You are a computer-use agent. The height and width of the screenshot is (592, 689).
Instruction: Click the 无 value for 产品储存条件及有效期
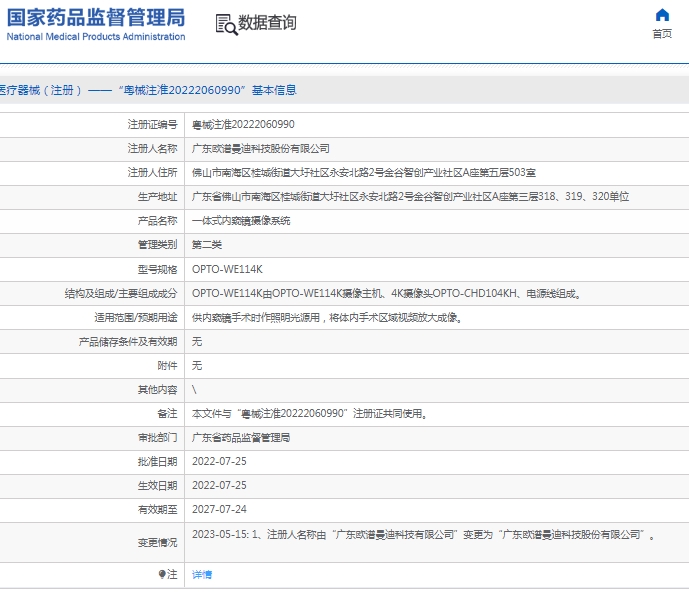(197, 341)
